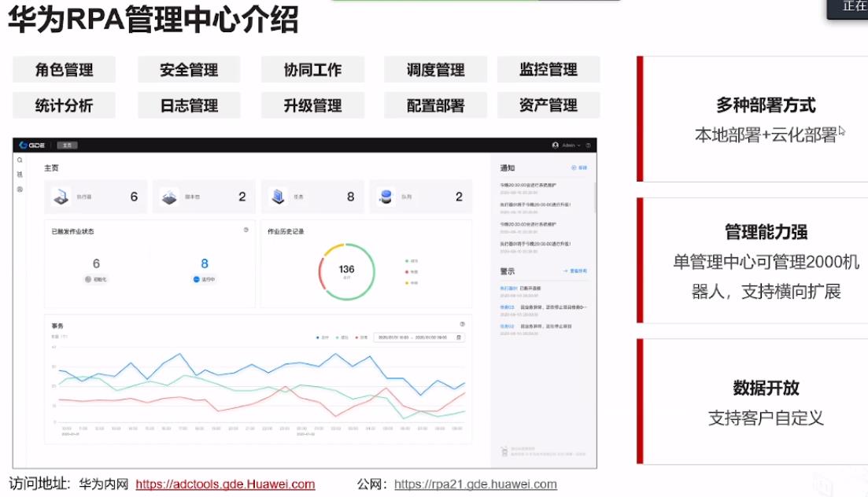Click the 作业历史记录 panel title
Viewport: 868px width, 497px height.
pyautogui.click(x=286, y=231)
